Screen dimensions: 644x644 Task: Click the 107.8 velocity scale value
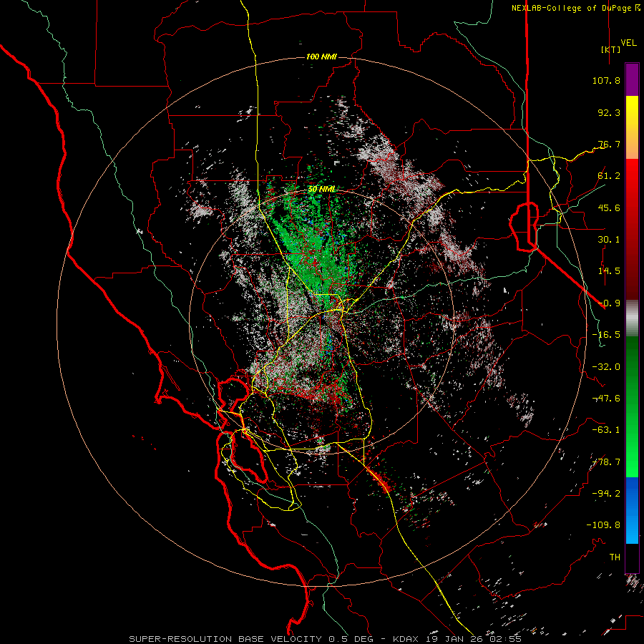pos(606,80)
